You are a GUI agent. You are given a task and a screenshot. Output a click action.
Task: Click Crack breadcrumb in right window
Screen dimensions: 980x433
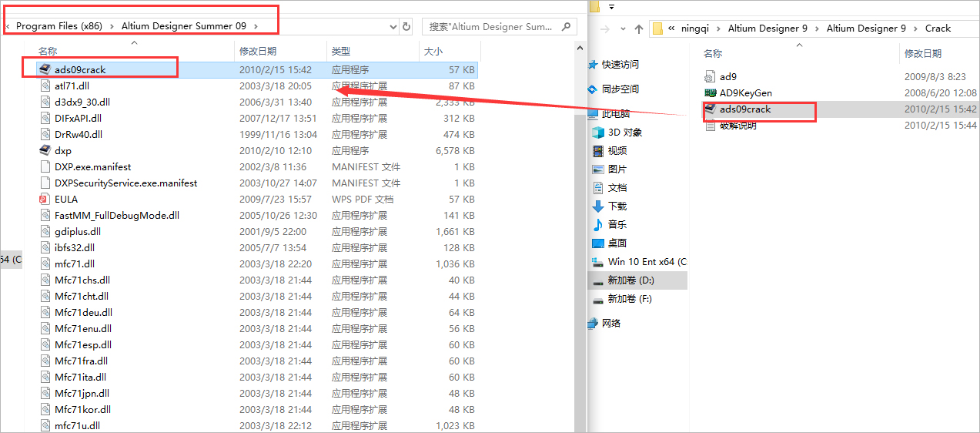click(938, 29)
